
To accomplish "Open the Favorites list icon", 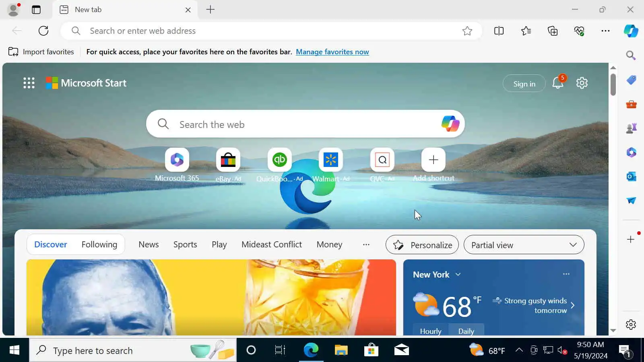I will 526,31.
